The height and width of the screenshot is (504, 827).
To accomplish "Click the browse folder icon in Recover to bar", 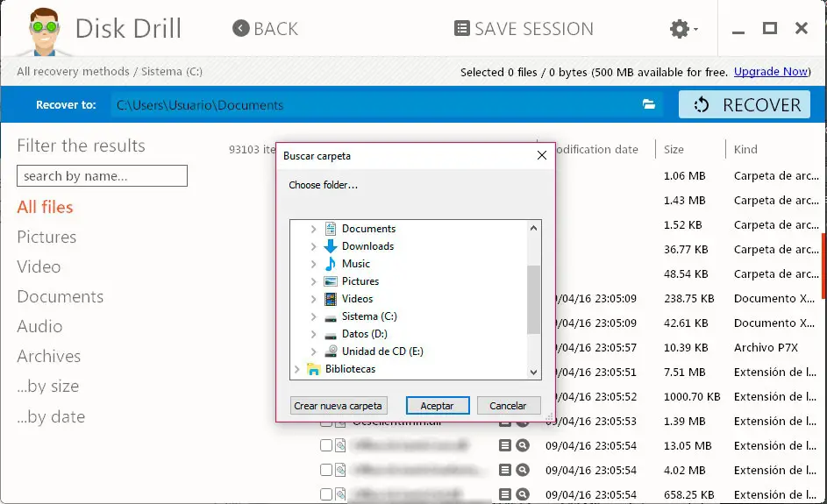I will pos(649,104).
